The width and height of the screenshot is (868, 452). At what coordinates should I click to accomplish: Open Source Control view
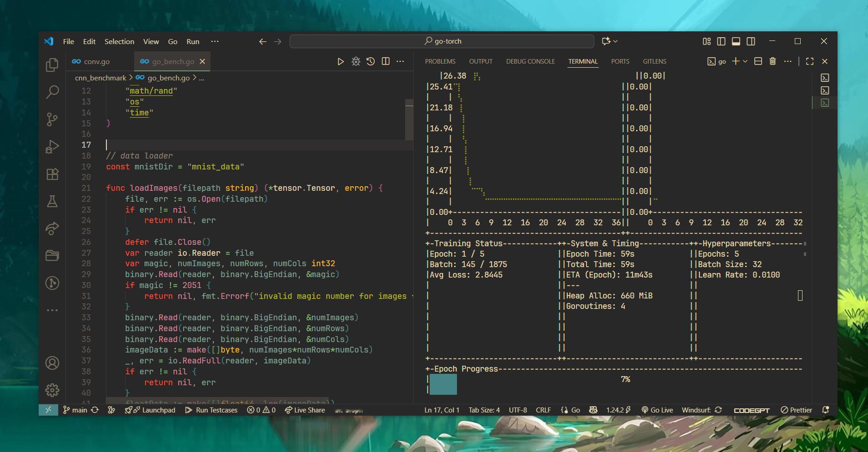coord(52,119)
